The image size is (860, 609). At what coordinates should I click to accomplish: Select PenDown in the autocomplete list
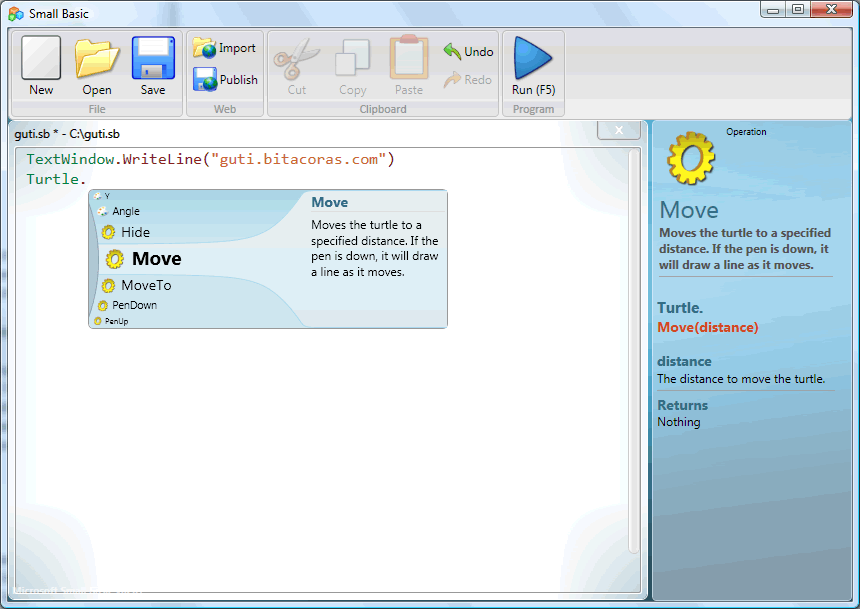[x=135, y=303]
